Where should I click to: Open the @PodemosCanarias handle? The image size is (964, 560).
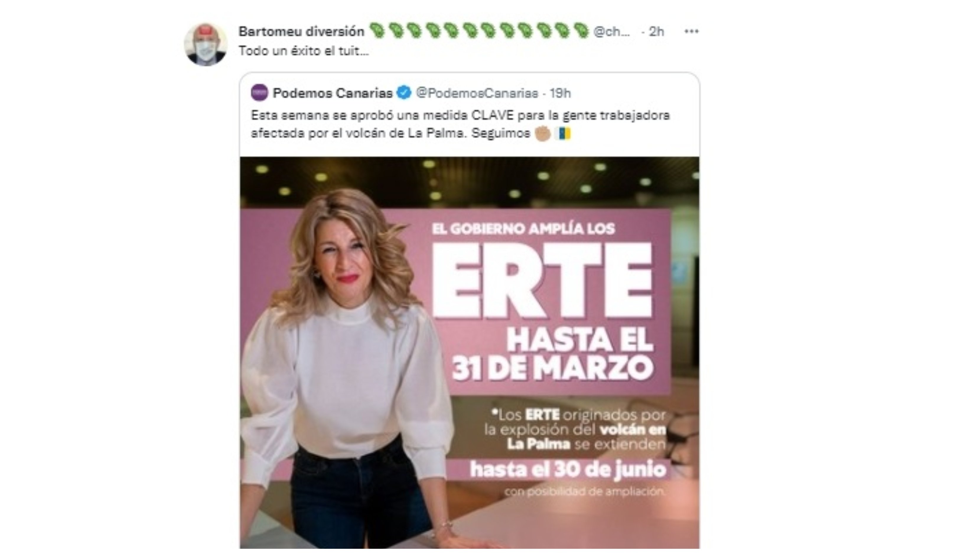[477, 93]
